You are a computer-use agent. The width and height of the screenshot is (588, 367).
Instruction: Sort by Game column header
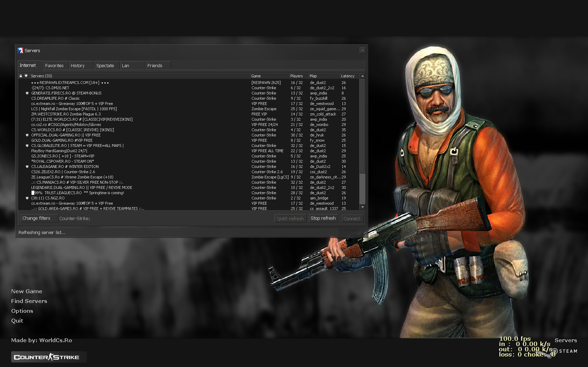click(269, 76)
